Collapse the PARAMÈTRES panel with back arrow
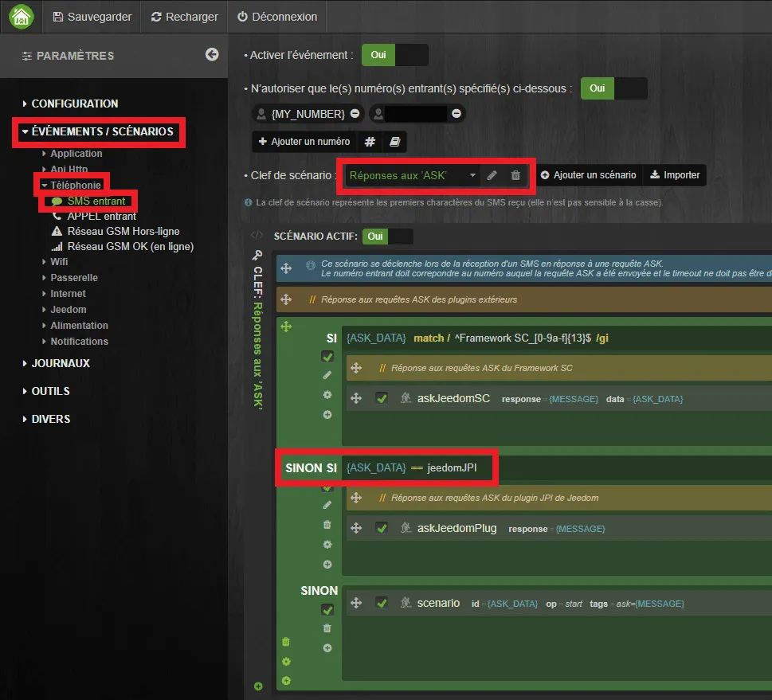Viewport: 772px width, 700px height. tap(212, 55)
